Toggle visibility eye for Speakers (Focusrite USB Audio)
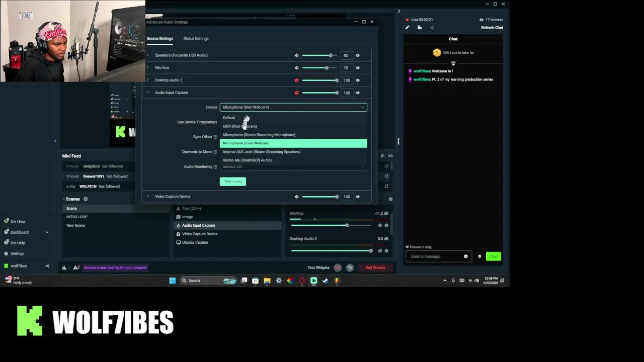 358,55
